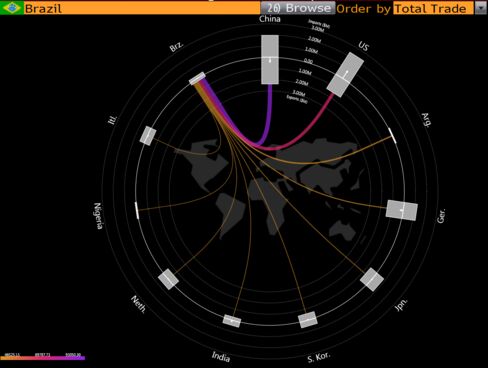Click the South Korea trade bar node
Image resolution: width=488 pixels, height=368 pixels.
(307, 320)
